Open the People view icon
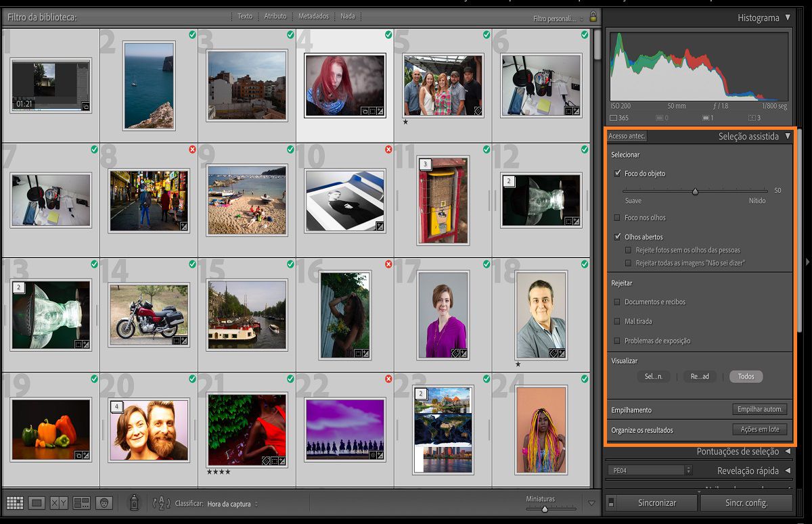This screenshot has height=524, width=812. 104,503
